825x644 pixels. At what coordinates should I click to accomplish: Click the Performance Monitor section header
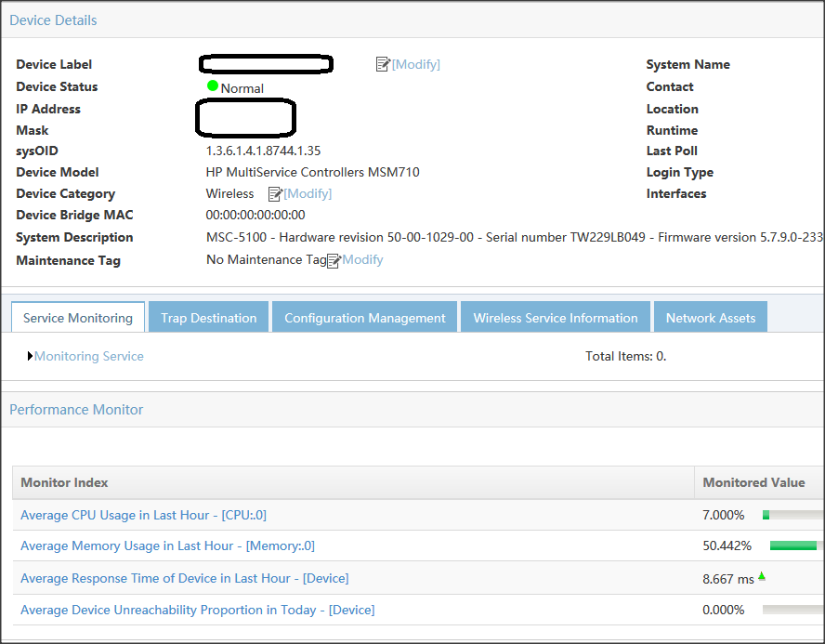pyautogui.click(x=76, y=409)
